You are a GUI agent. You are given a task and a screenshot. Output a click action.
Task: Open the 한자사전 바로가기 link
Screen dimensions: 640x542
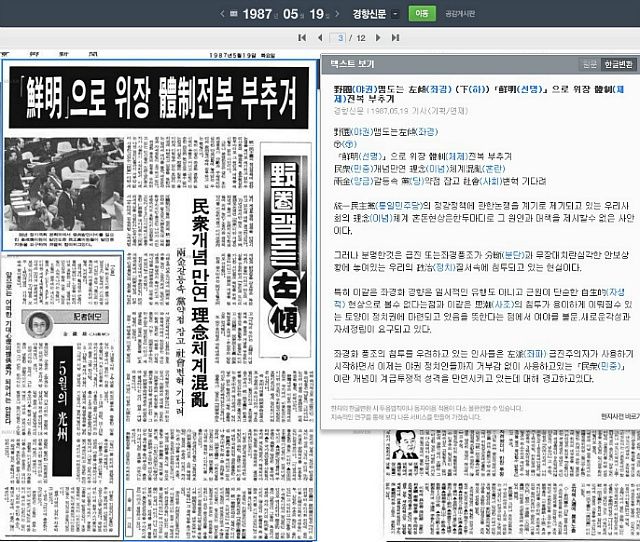click(620, 416)
